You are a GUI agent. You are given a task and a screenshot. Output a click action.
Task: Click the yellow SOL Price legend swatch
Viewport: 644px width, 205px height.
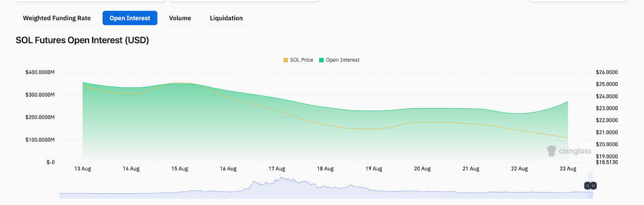pyautogui.click(x=286, y=60)
